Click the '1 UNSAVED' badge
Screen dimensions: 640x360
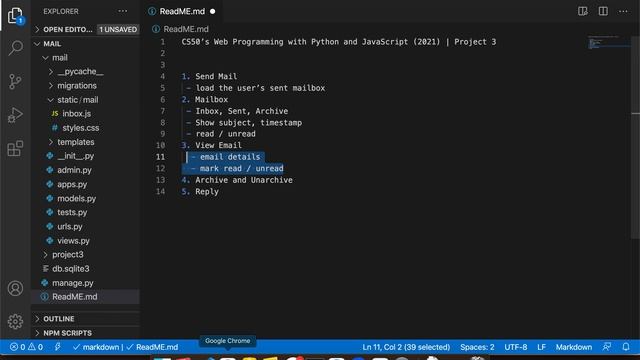pyautogui.click(x=118, y=29)
